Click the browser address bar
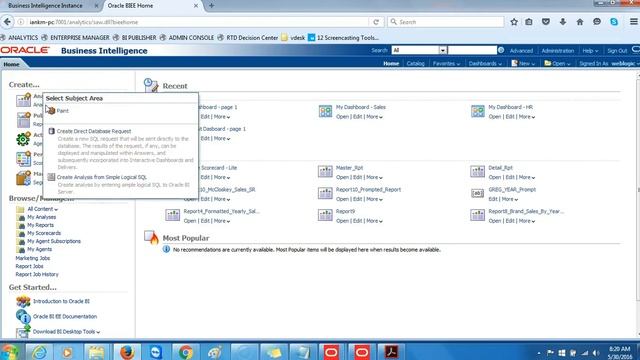The height and width of the screenshot is (360, 640). [x=198, y=22]
